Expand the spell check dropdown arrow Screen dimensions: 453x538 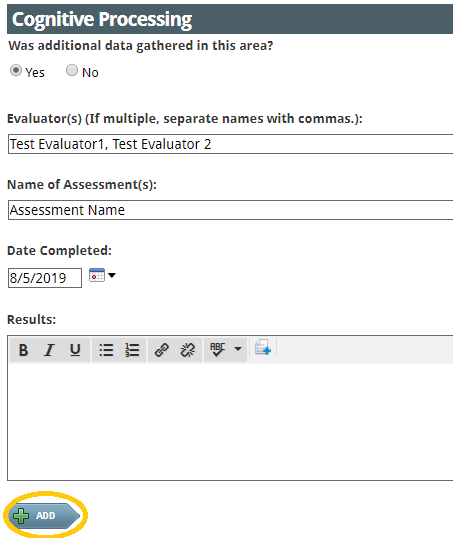238,349
